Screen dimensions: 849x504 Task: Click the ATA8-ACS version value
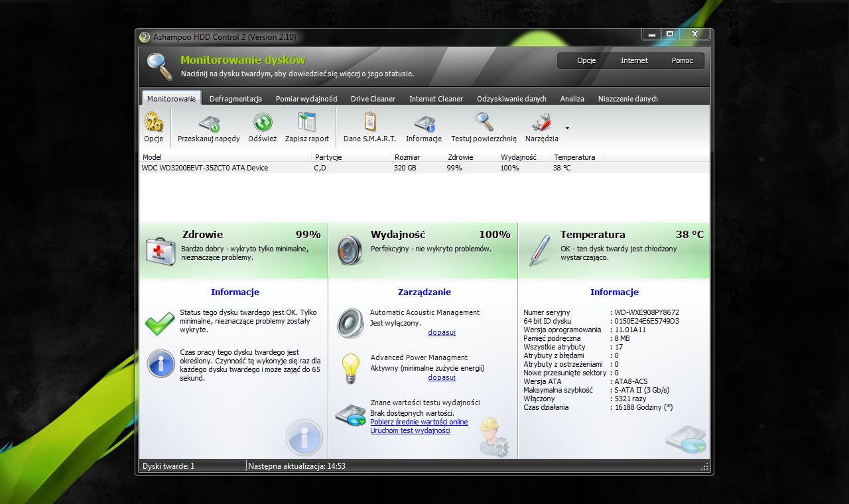point(631,381)
